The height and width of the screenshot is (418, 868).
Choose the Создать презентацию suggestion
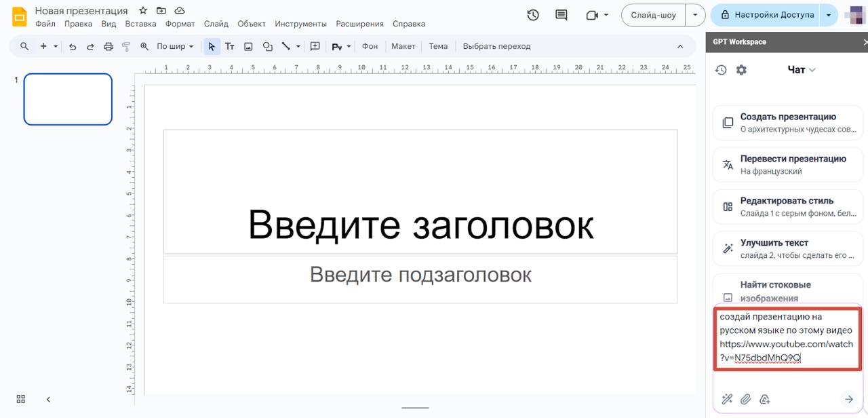point(787,123)
